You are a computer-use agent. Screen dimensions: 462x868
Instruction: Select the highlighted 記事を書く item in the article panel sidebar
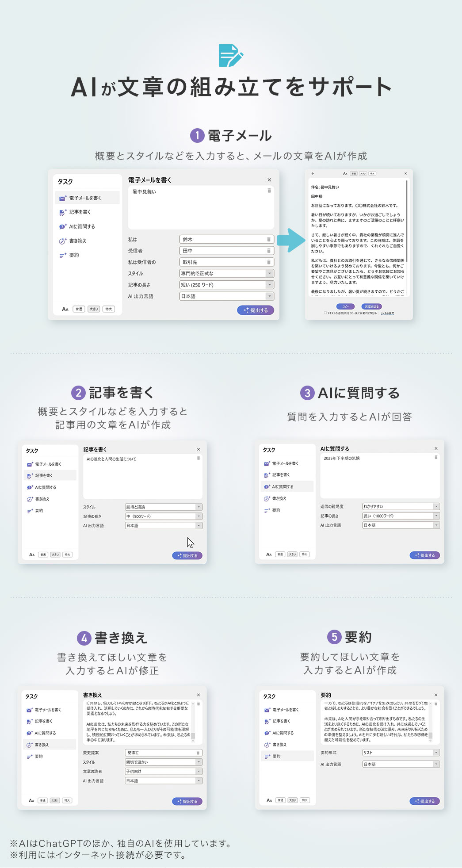click(x=50, y=475)
